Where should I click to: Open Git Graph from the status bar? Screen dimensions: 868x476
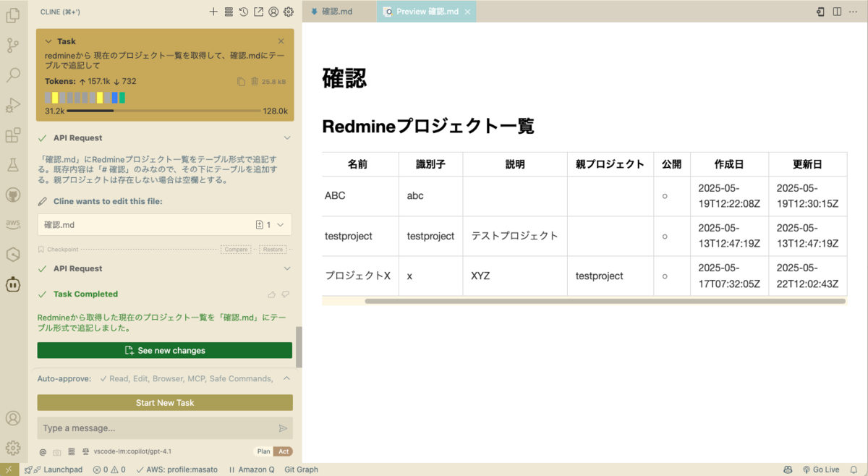click(x=301, y=469)
